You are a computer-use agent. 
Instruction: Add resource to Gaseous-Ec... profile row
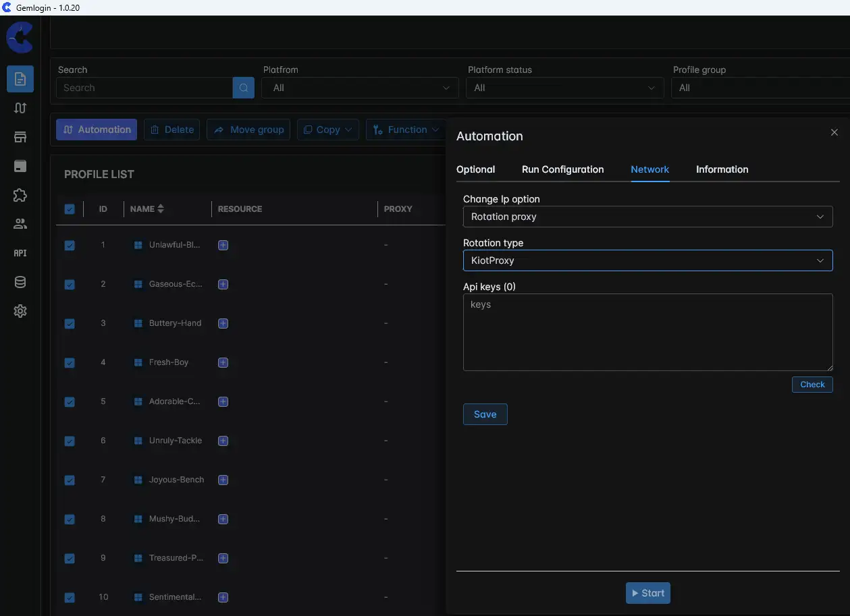223,284
